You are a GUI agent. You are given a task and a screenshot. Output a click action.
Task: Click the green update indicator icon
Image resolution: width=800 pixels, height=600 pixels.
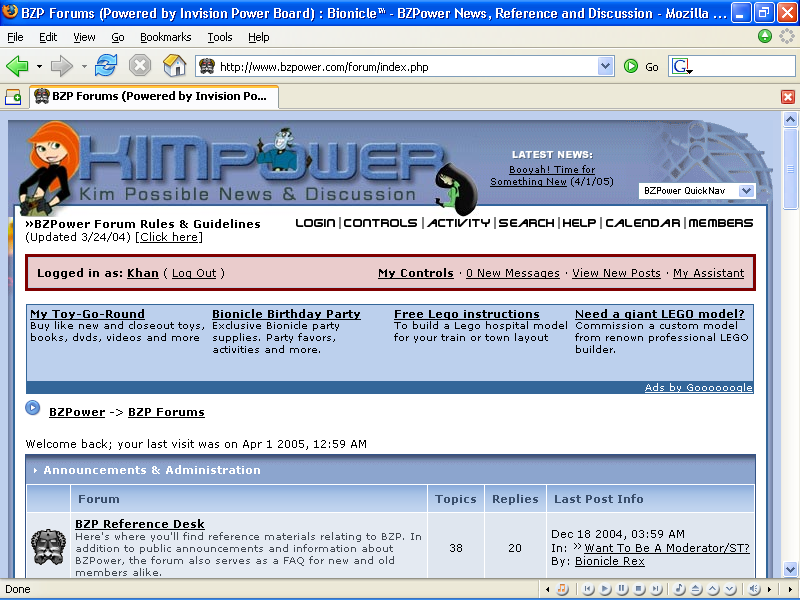tap(764, 36)
